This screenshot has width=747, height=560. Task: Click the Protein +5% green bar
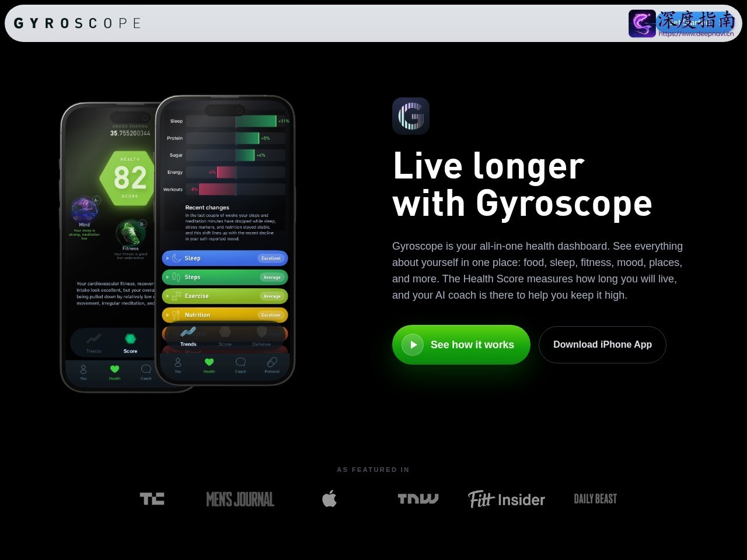pos(247,138)
